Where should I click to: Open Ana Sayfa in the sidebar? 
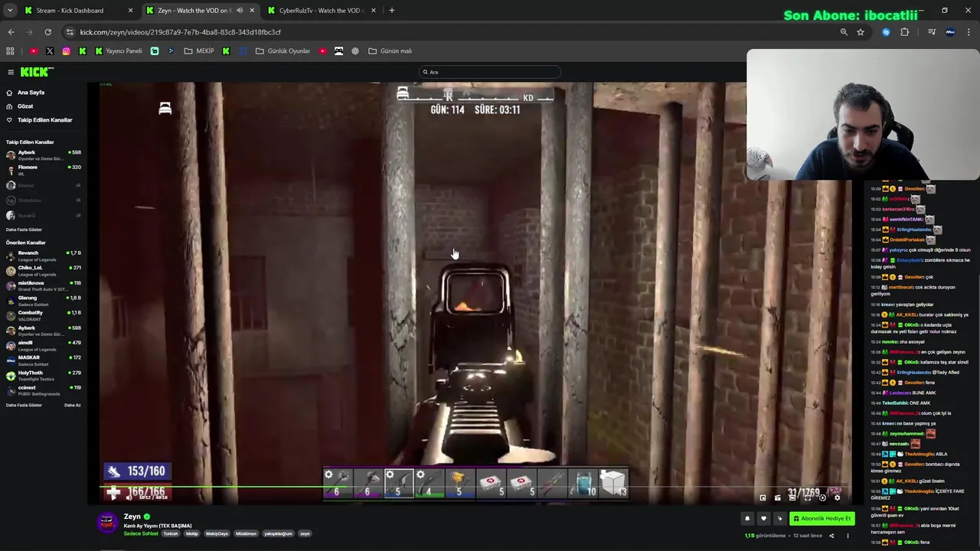click(31, 93)
